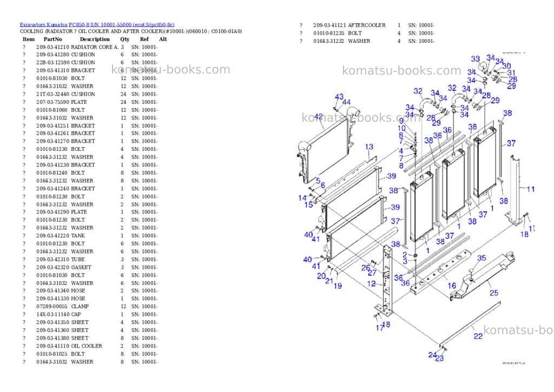The height and width of the screenshot is (392, 554).
Task: Click callout number 25 in the diagram
Action: point(494,293)
